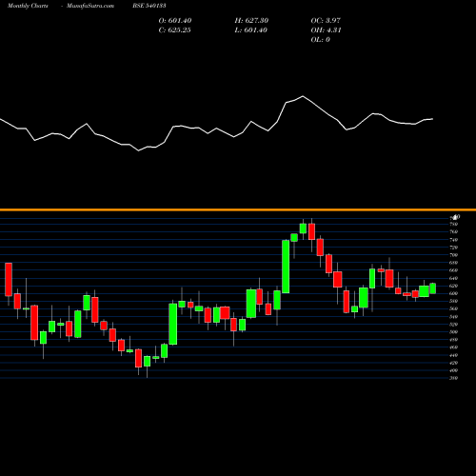Click the 540 price axis label
The image size is (476, 476).
tap(454, 317)
